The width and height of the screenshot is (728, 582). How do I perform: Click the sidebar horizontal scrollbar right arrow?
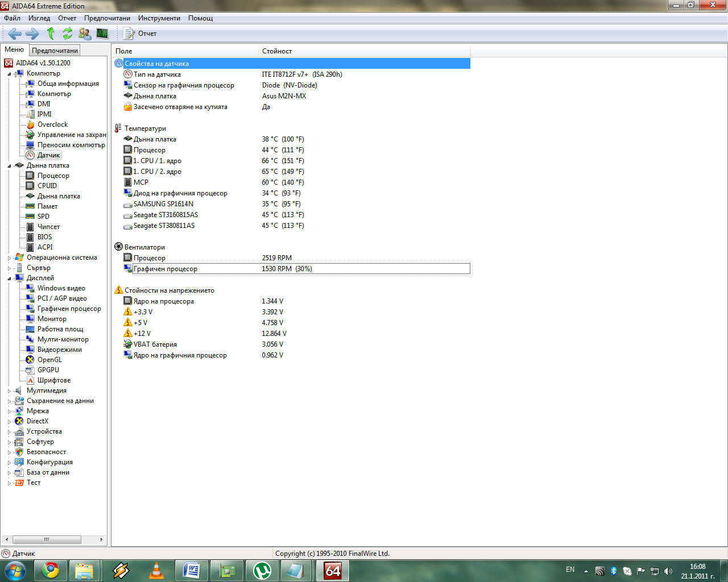(x=101, y=539)
